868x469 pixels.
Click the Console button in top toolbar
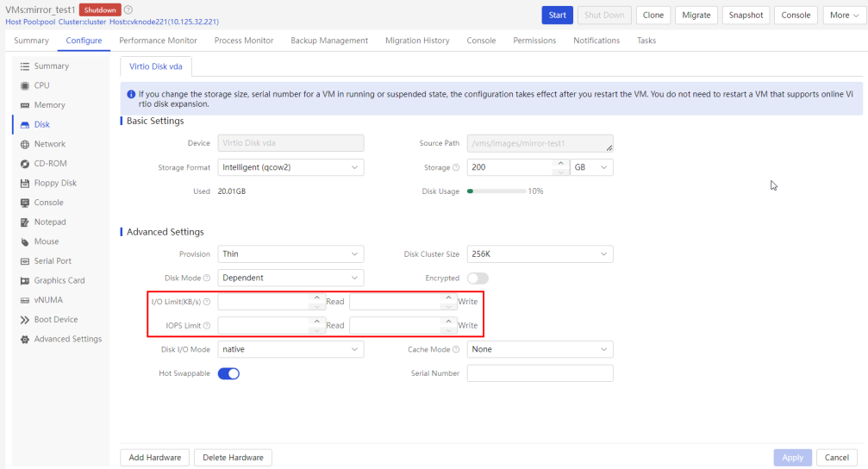click(796, 15)
